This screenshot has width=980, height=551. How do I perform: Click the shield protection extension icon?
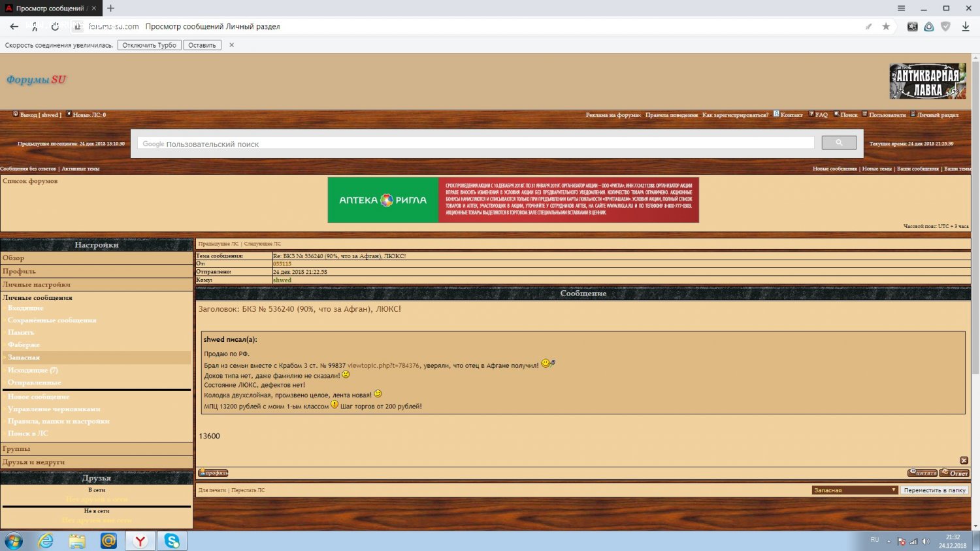coord(945,27)
